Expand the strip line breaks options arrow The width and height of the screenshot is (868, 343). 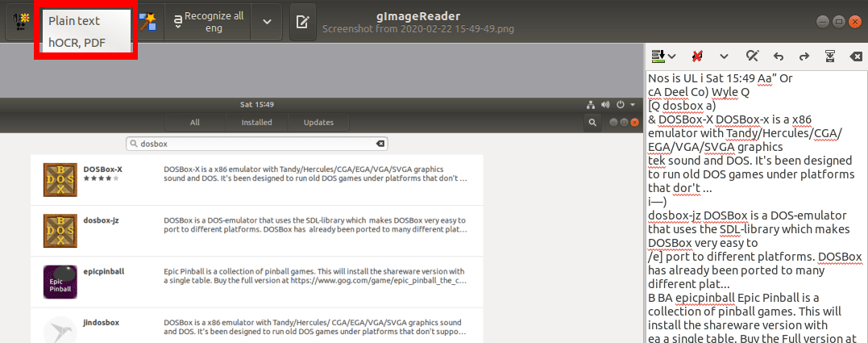tap(724, 56)
